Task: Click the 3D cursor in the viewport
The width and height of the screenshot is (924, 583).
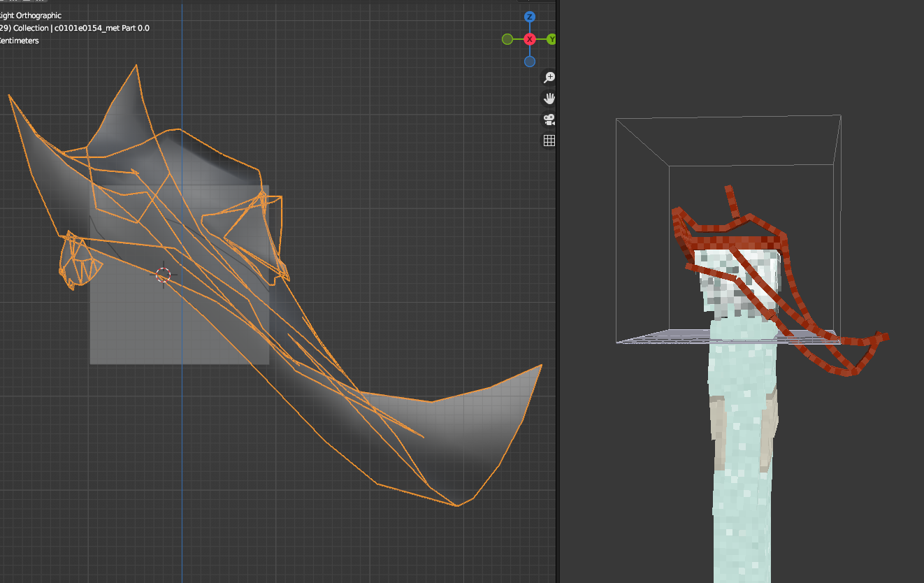Action: point(163,275)
